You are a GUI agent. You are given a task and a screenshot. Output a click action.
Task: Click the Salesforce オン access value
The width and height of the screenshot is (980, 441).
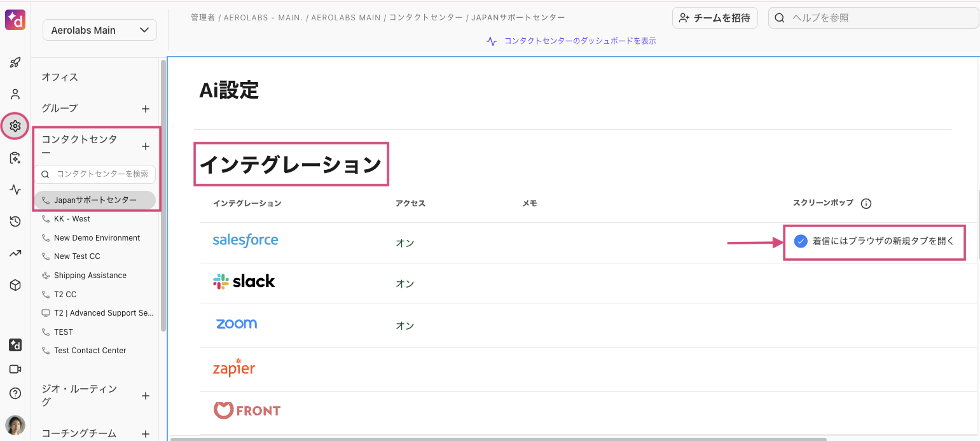point(405,243)
